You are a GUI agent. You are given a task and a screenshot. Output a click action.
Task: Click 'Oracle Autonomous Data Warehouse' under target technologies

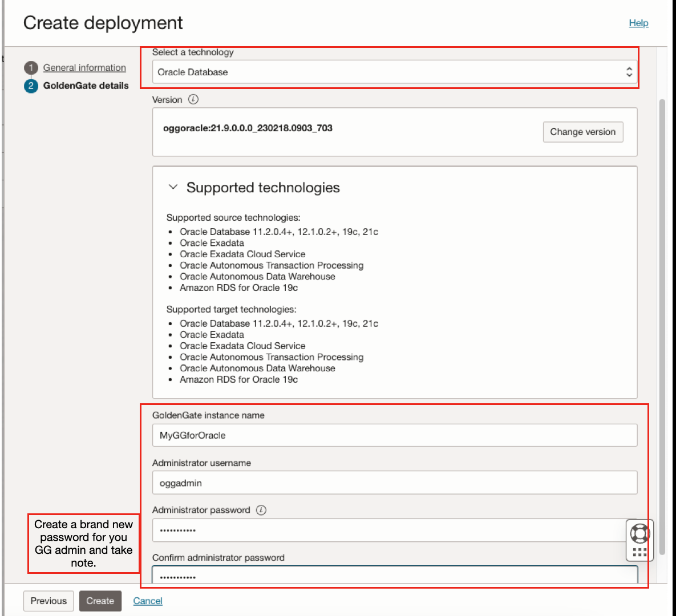click(257, 368)
